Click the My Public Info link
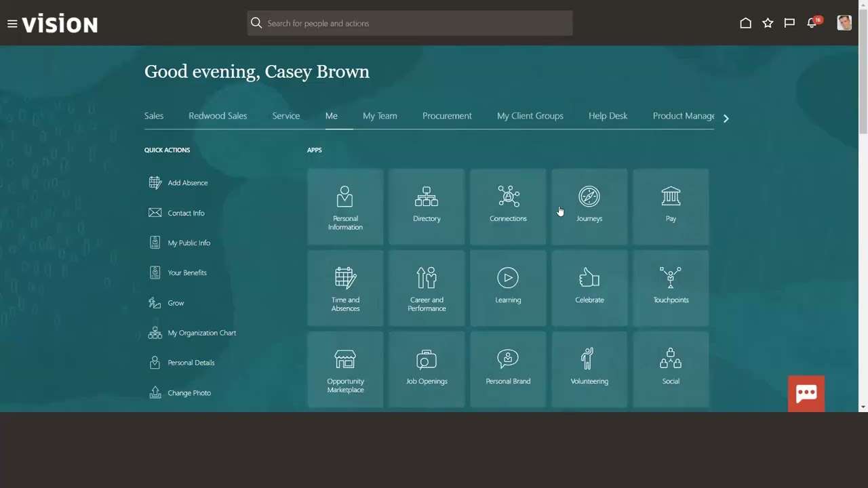 (x=189, y=243)
